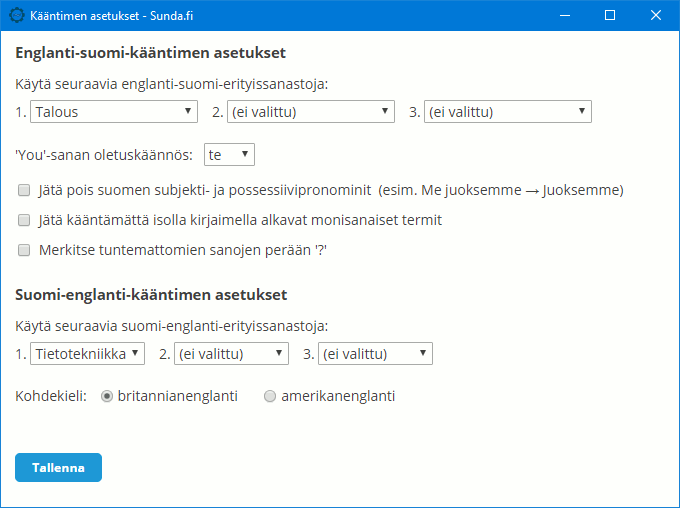Expand third English-Finnish glossary dropdown

[x=508, y=112]
